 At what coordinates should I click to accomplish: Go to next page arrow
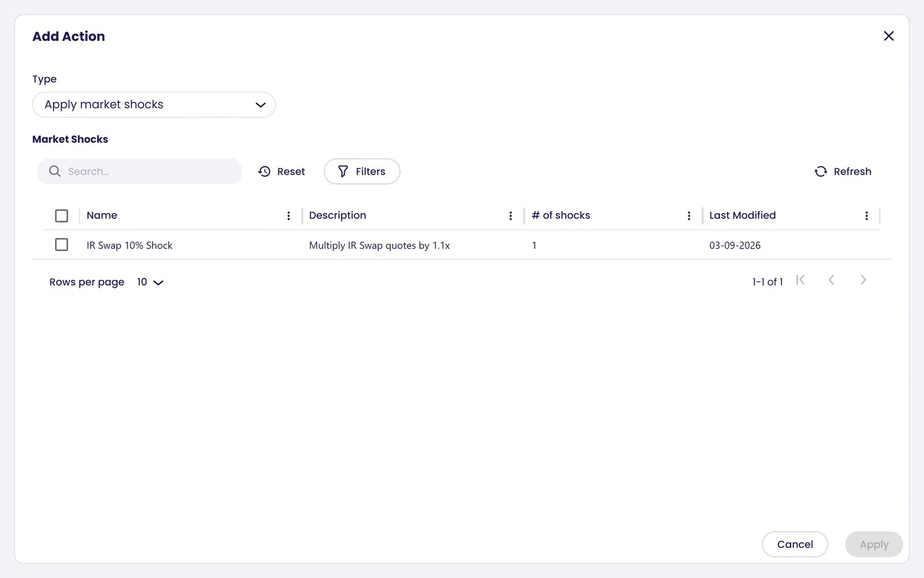863,280
